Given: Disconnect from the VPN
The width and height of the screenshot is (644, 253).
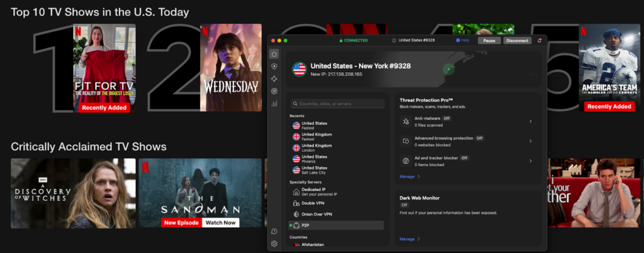Looking at the screenshot, I should 517,41.
